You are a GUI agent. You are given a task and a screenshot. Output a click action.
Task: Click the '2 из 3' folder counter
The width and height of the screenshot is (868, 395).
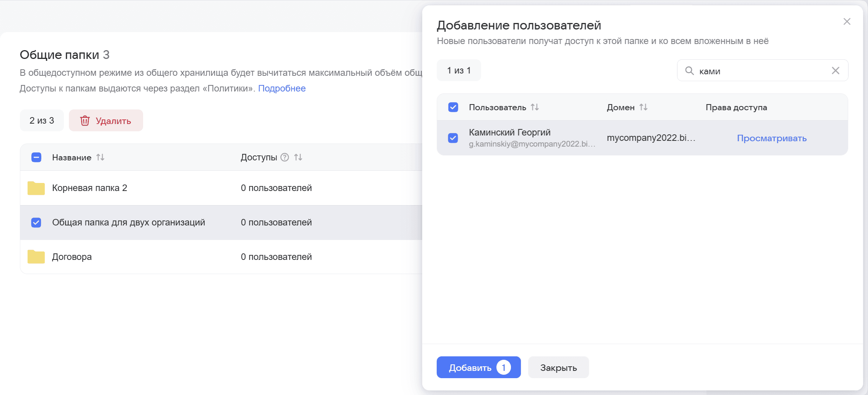(x=42, y=121)
